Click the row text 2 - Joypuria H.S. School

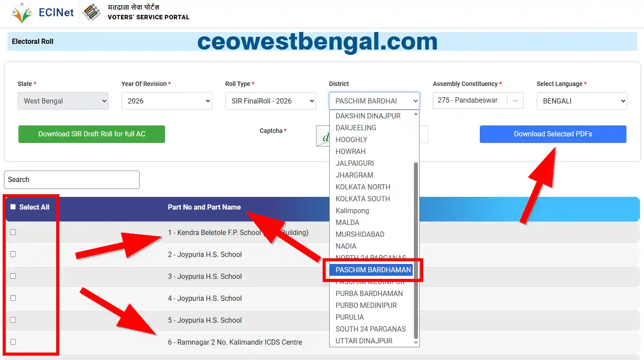pyautogui.click(x=205, y=254)
